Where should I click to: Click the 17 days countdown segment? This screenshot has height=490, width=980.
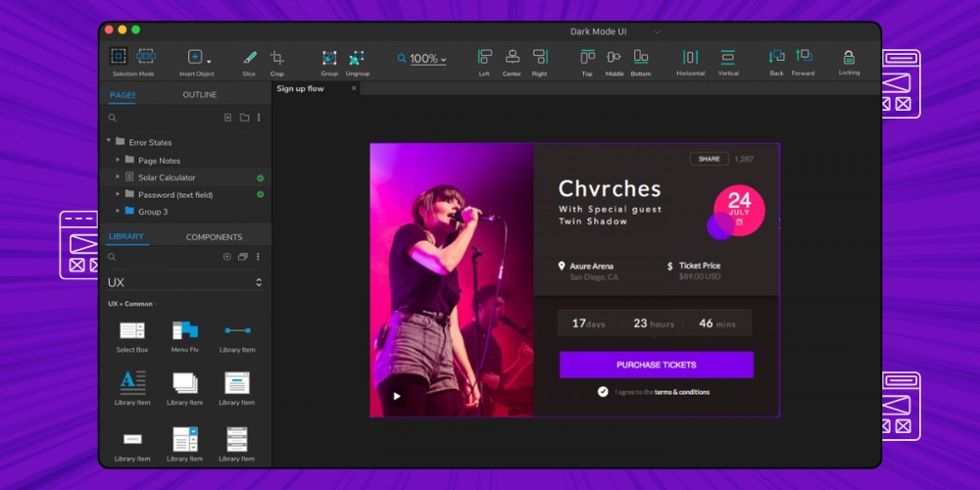[589, 323]
